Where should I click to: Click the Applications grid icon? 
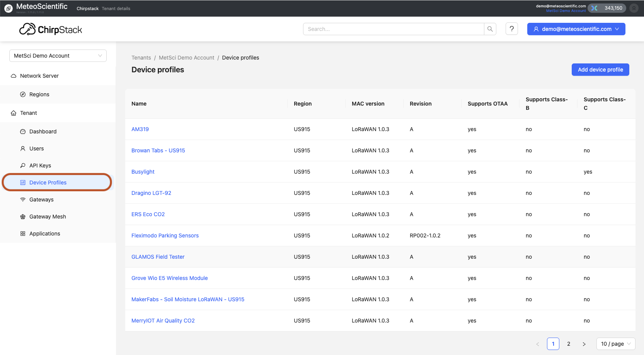(x=23, y=233)
